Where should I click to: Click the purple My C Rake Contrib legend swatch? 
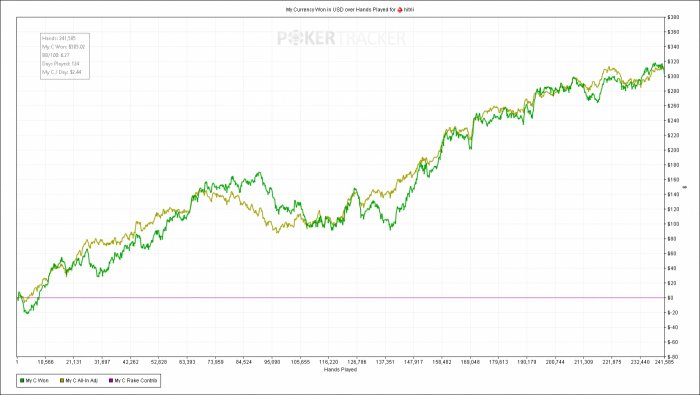click(111, 381)
